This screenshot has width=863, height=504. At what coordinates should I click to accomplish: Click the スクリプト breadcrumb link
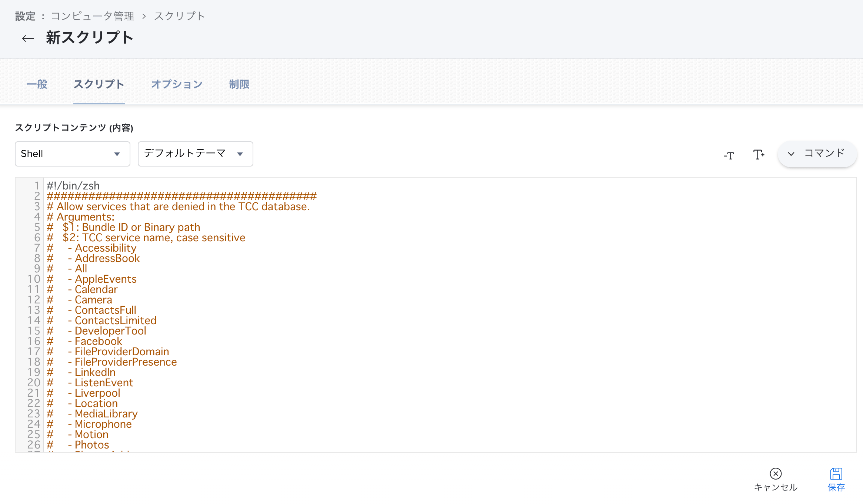[x=180, y=16]
